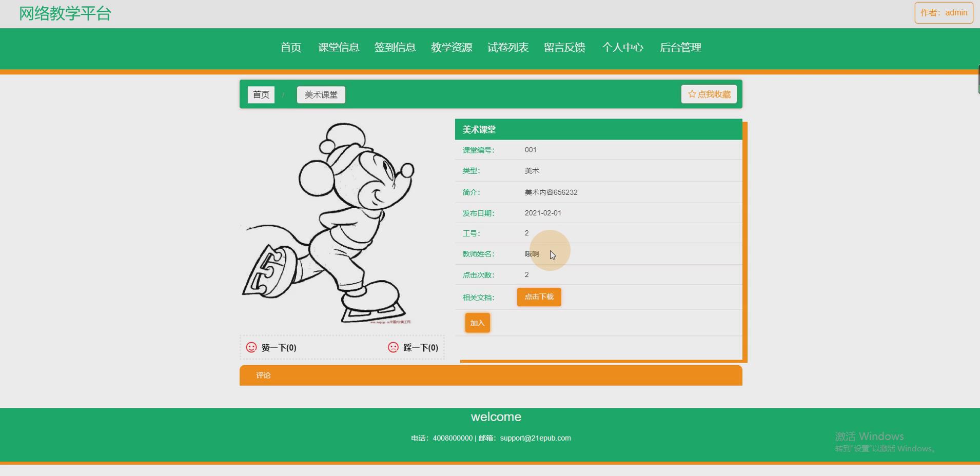The height and width of the screenshot is (476, 980).
Task: Click the support@21epub.com email text
Action: click(x=536, y=438)
